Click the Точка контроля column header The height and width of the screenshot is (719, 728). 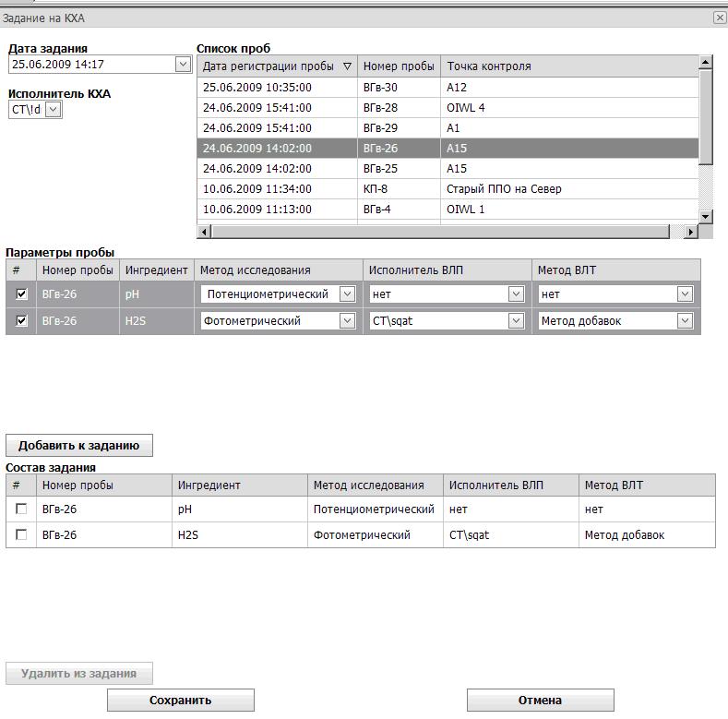pos(569,66)
